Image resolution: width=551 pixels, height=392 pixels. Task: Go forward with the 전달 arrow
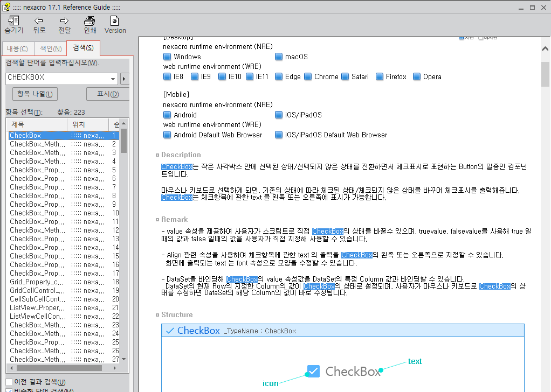(64, 24)
